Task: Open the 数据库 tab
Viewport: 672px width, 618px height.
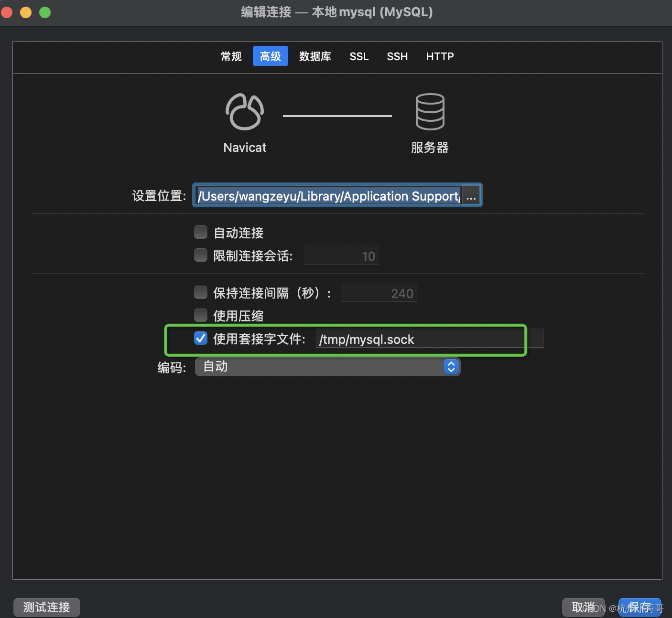Action: [315, 56]
